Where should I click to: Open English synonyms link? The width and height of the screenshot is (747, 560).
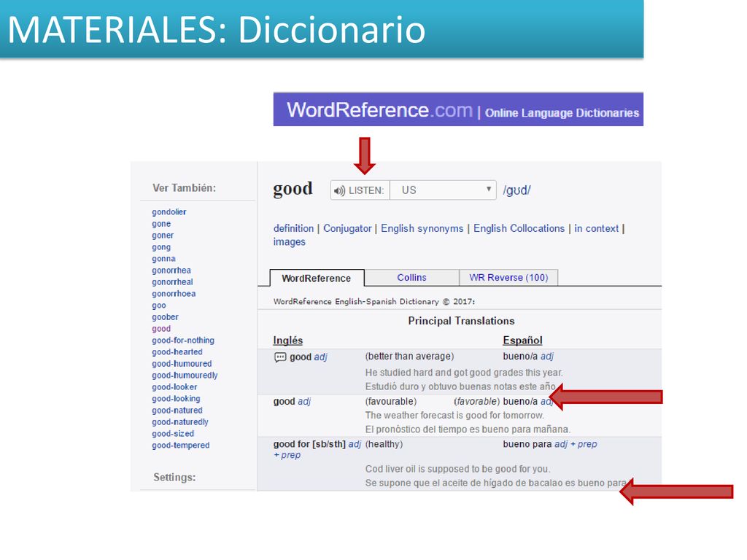click(x=422, y=228)
